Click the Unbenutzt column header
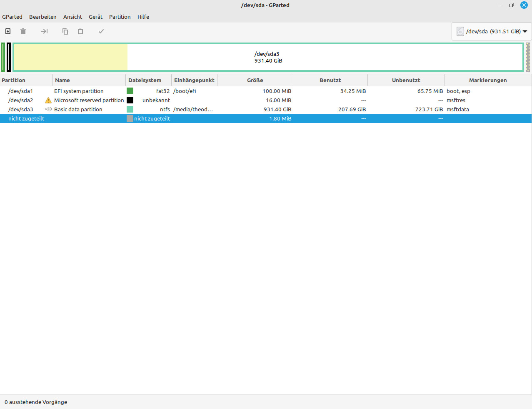 point(406,80)
